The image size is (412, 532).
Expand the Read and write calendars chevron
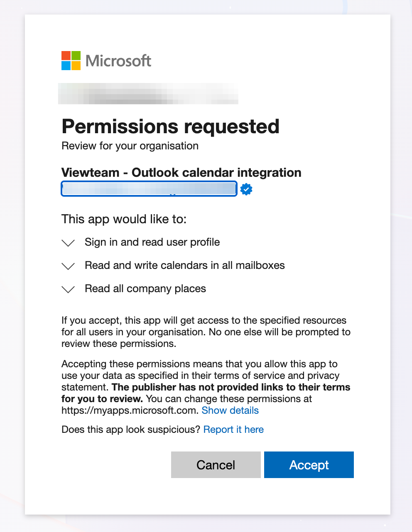tap(68, 266)
